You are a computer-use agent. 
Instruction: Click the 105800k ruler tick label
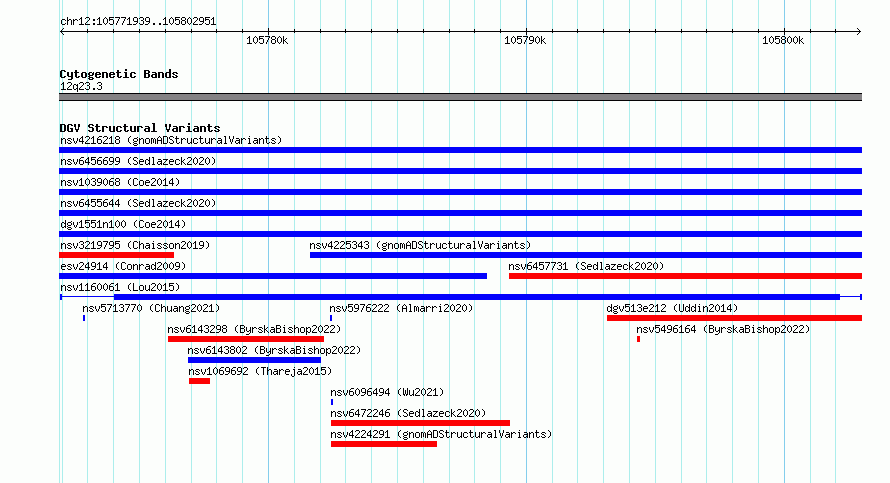783,40
